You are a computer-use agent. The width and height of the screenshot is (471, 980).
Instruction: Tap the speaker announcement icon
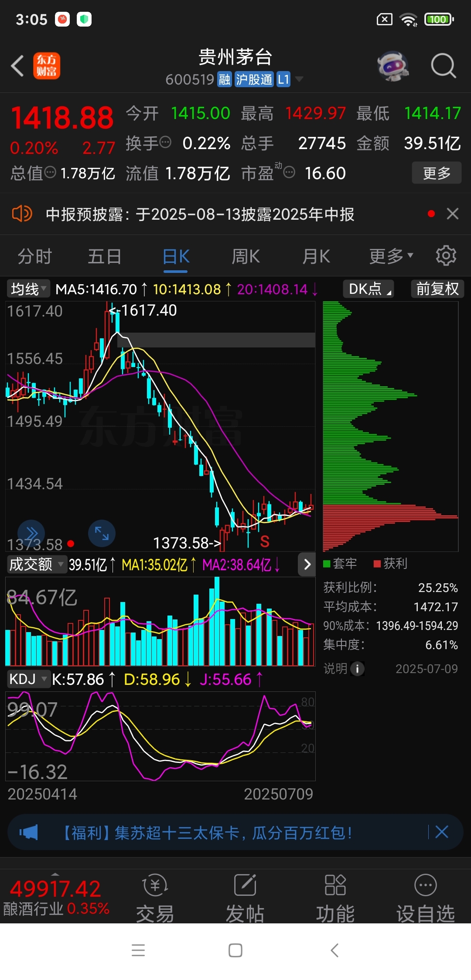coord(22,214)
